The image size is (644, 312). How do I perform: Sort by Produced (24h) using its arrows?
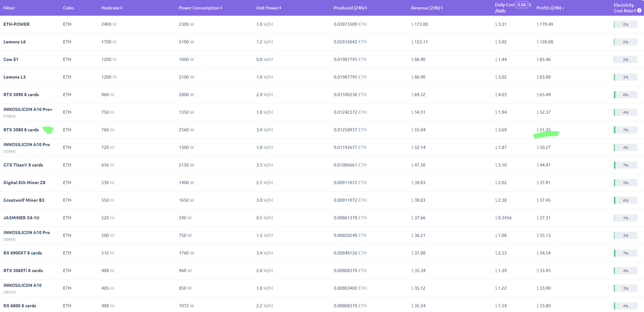(x=366, y=8)
